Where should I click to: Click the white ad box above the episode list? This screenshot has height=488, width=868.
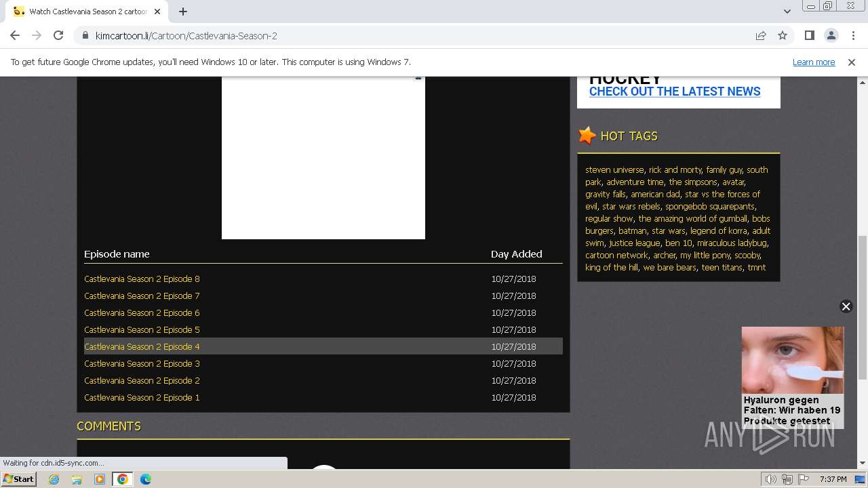pos(323,158)
